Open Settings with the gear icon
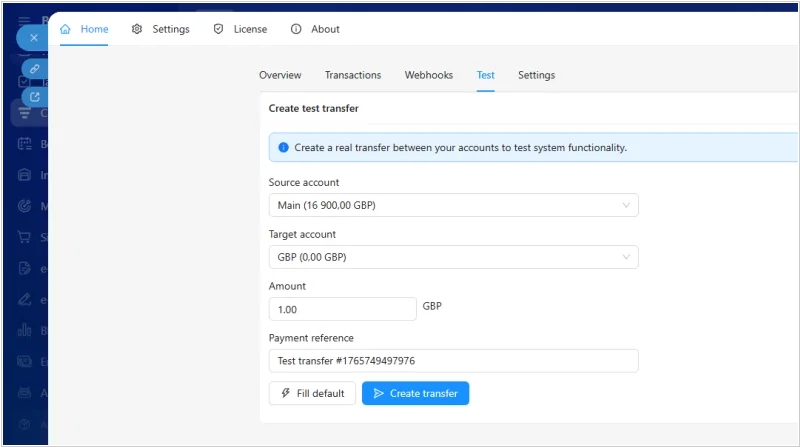This screenshot has width=800, height=447. pyautogui.click(x=160, y=29)
